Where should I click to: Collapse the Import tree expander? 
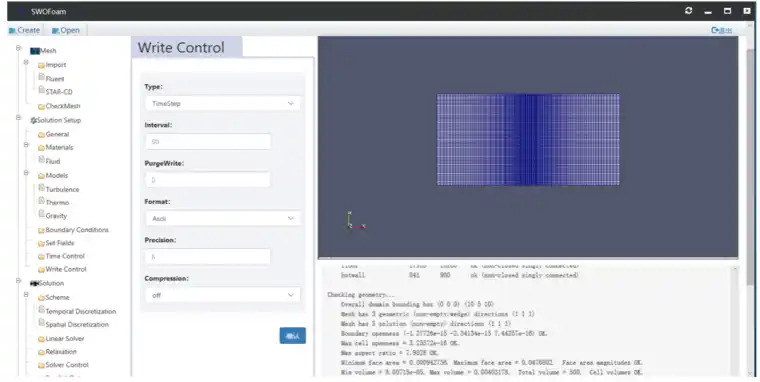(x=26, y=63)
